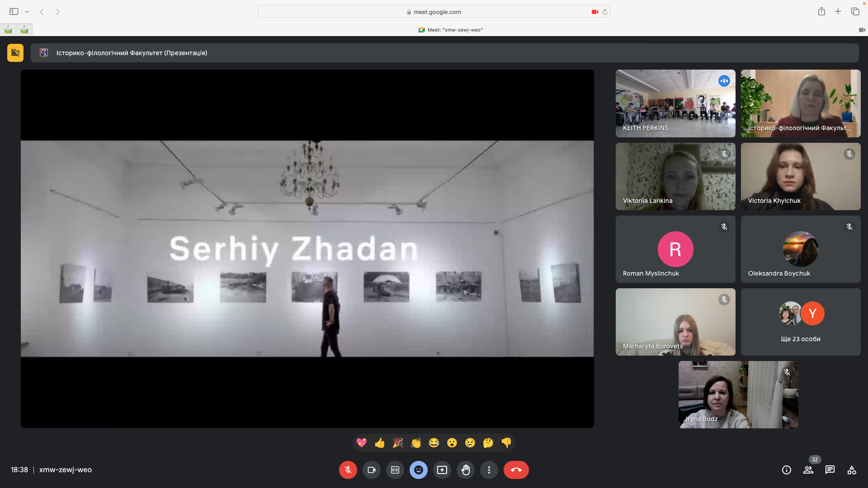The image size is (868, 488).
Task: Switch to the second pinned tab
Action: (24, 30)
